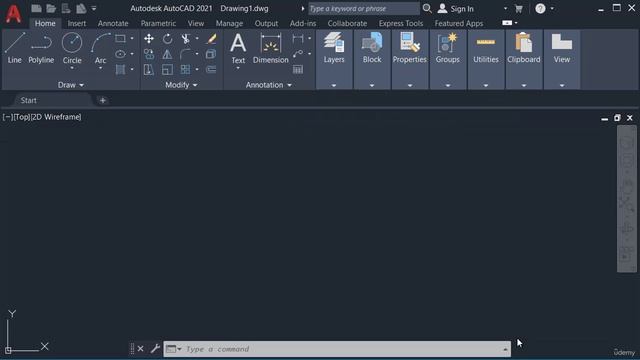
Task: Select the Linear dimension icon
Action: pyautogui.click(x=298, y=39)
